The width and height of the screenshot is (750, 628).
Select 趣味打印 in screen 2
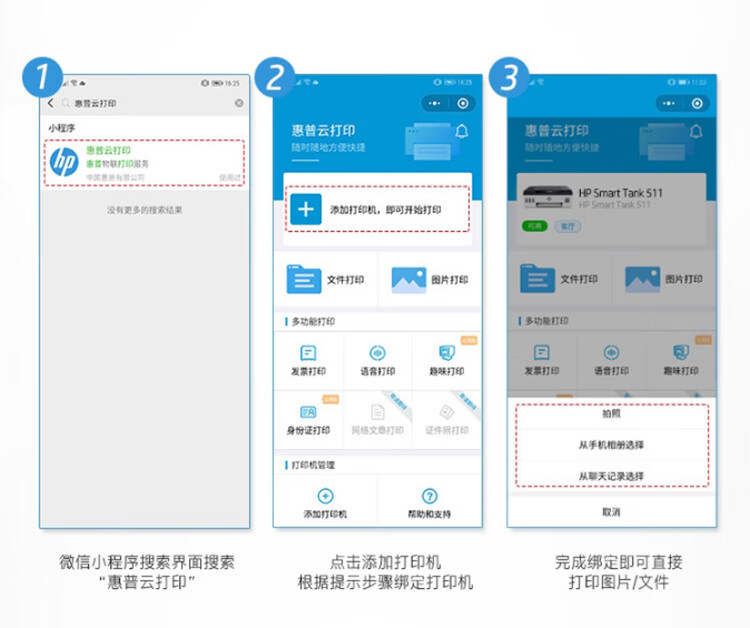pos(447,361)
